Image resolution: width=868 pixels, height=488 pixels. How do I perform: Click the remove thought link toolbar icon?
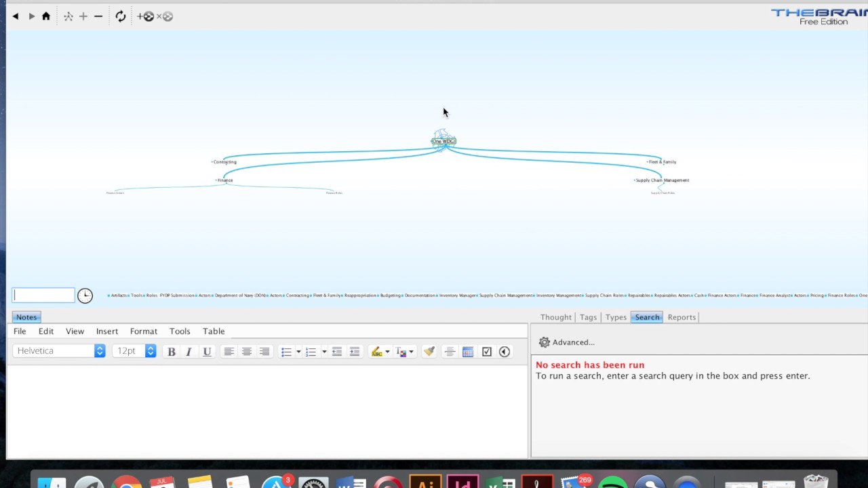[x=165, y=16]
